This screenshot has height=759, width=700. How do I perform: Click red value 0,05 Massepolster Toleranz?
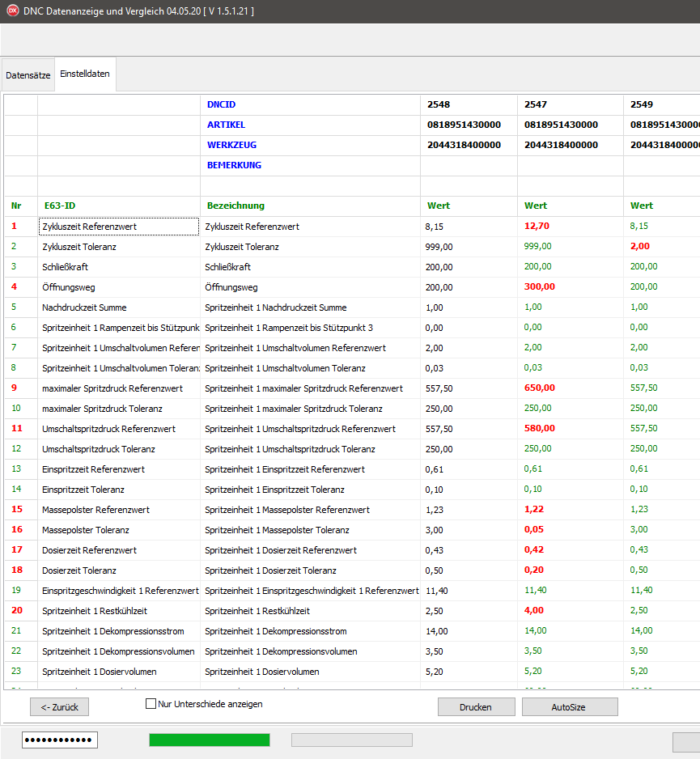click(x=534, y=530)
